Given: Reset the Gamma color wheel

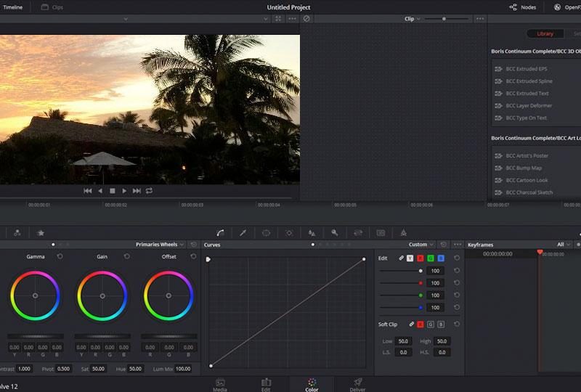Looking at the screenshot, I should coord(60,256).
